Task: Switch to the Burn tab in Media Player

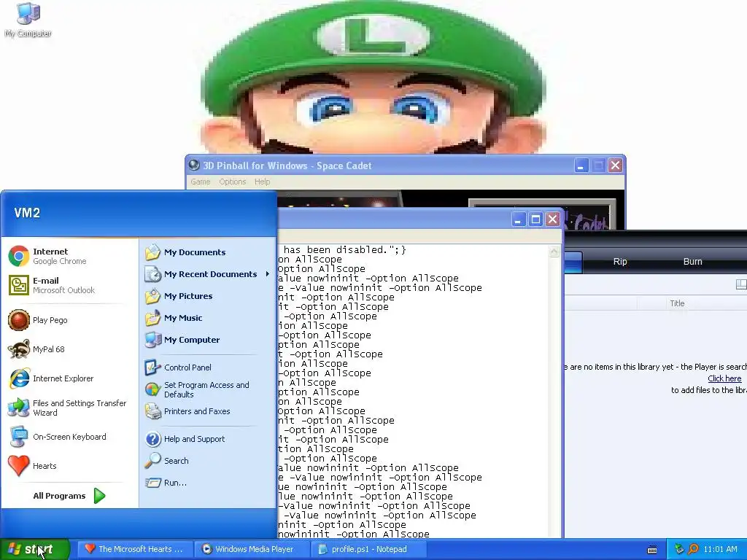Action: tap(692, 262)
